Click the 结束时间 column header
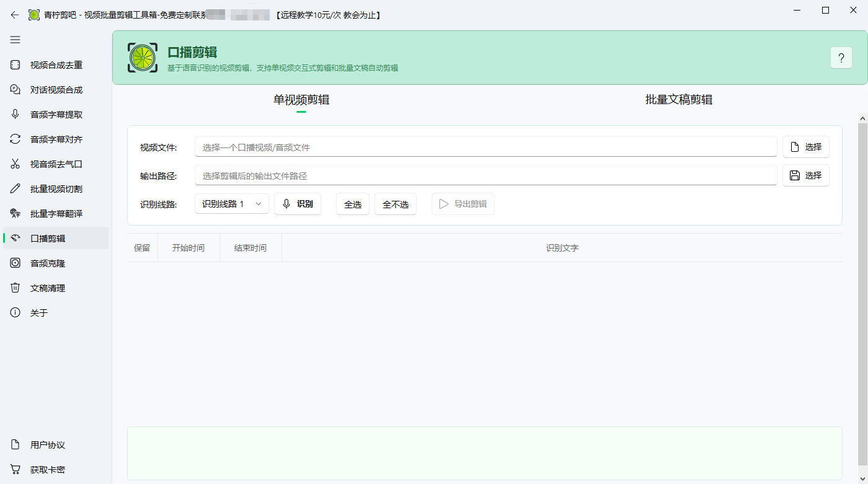Screen dimensions: 868x484 pyautogui.click(x=250, y=248)
